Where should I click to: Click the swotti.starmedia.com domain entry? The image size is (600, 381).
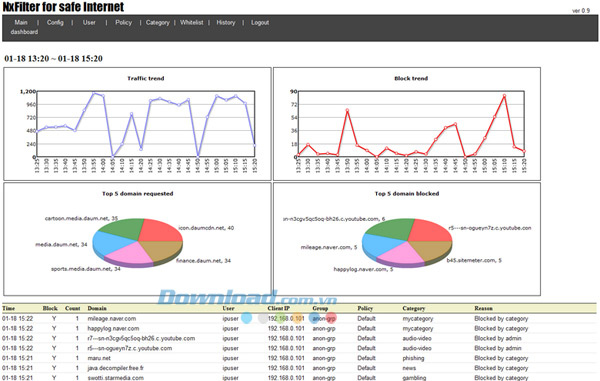point(116,378)
